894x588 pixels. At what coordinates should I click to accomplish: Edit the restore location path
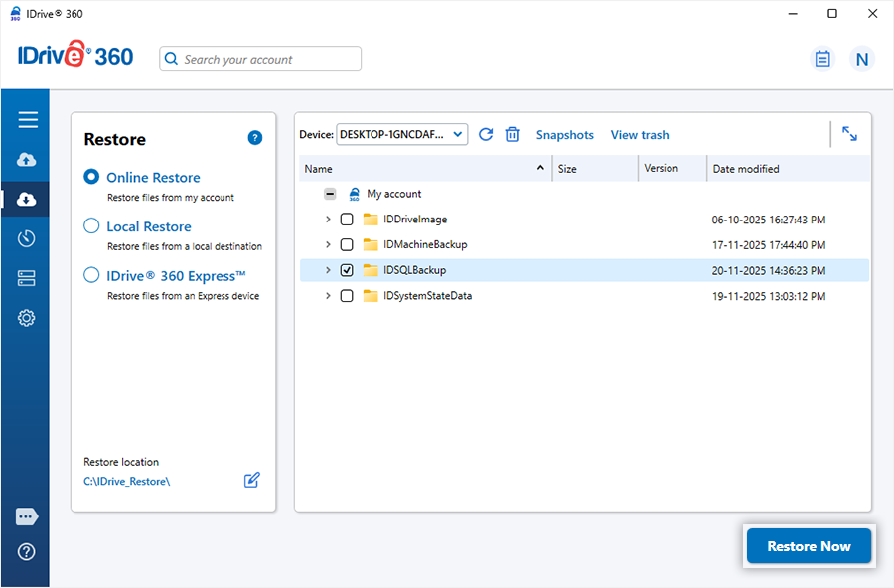coord(252,481)
